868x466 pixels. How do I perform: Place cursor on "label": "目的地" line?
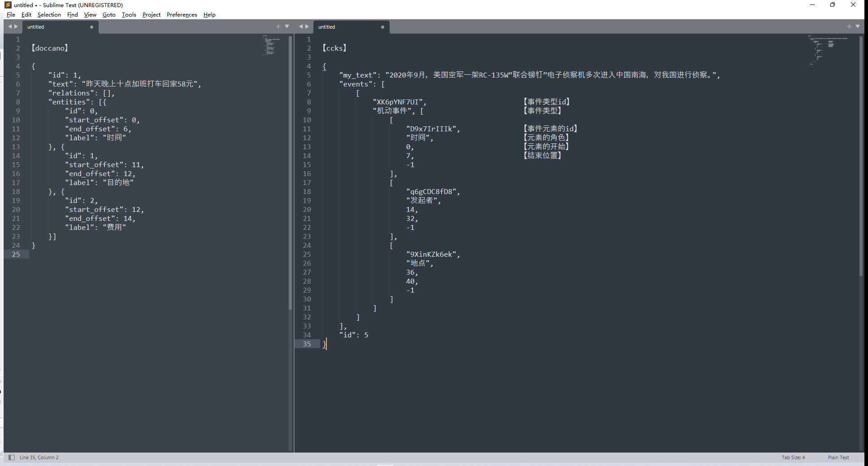pyautogui.click(x=100, y=182)
